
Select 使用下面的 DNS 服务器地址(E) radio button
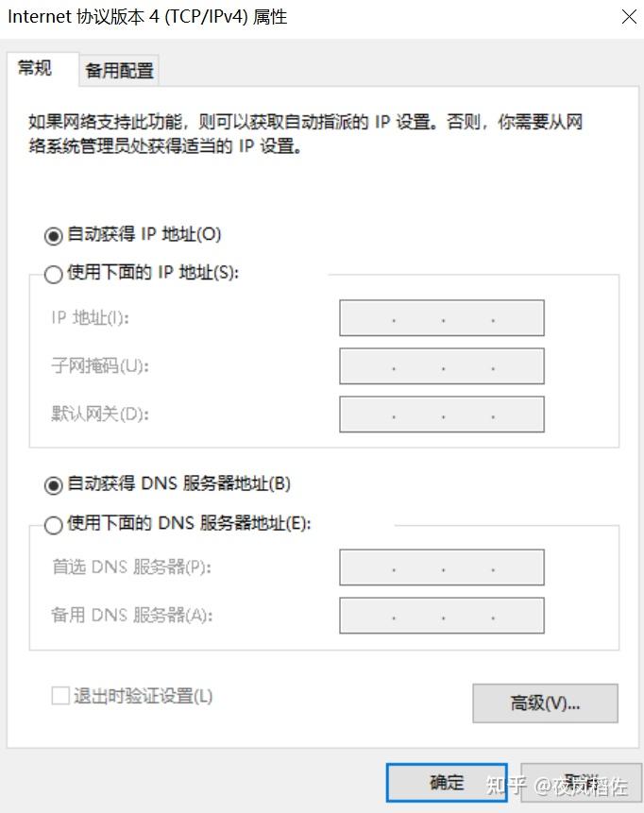coord(54,524)
